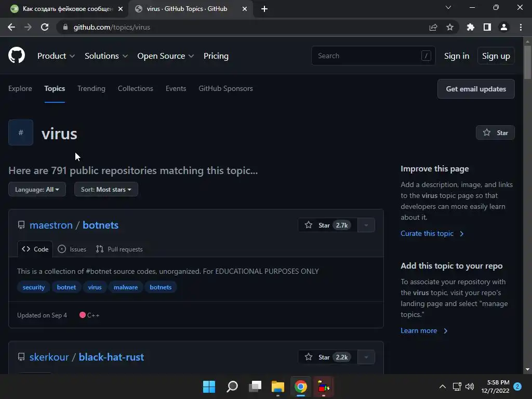The width and height of the screenshot is (532, 399).
Task: Open Pull requests for the botnets repo
Action: [119, 249]
